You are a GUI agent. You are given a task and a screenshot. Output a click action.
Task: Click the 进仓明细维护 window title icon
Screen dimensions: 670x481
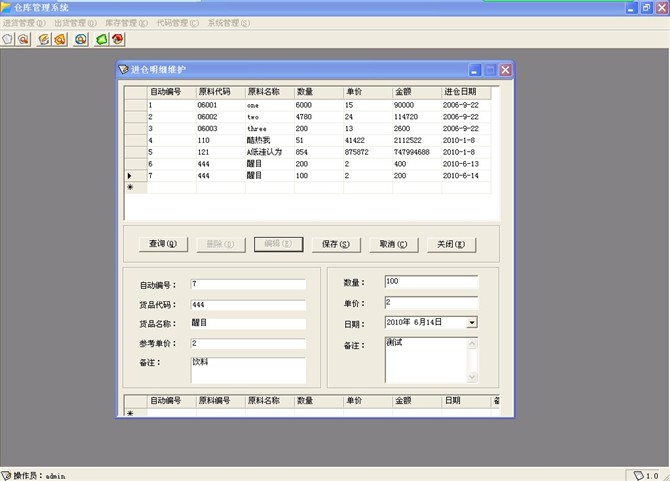point(124,69)
